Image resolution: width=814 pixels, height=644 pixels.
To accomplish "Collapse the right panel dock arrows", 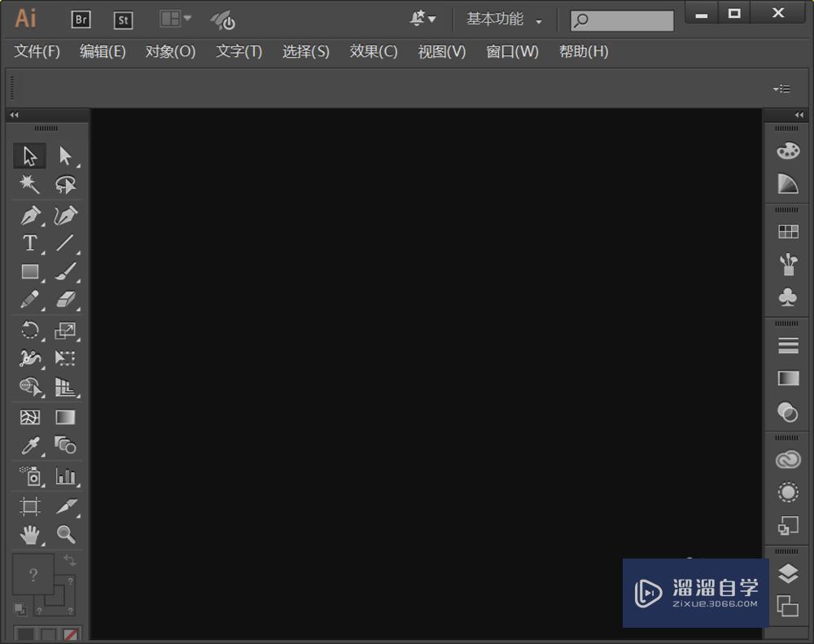I will pyautogui.click(x=799, y=115).
